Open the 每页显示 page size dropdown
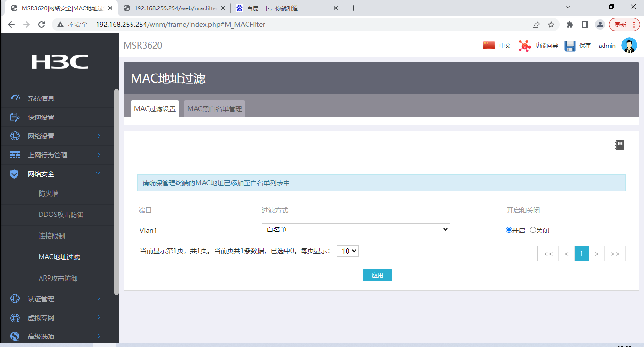Screen dimensions: 644x347 (x=348, y=251)
